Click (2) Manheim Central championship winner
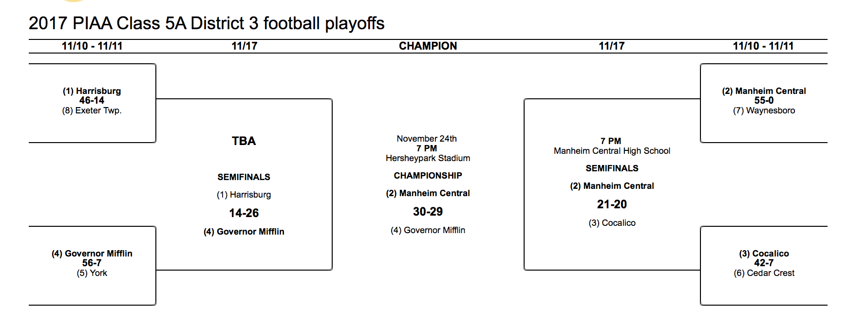This screenshot has height=329, width=868. click(x=428, y=193)
